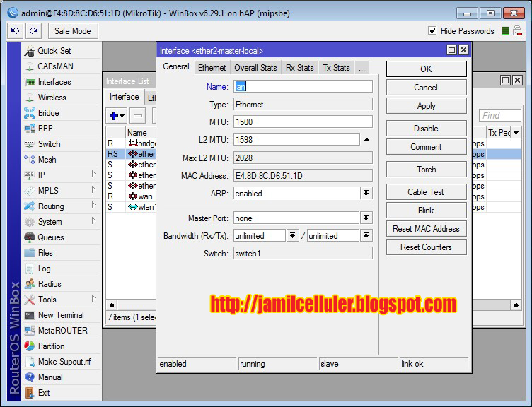This screenshot has height=407, width=532.
Task: Click the green traffic indicator icon
Action: click(506, 31)
